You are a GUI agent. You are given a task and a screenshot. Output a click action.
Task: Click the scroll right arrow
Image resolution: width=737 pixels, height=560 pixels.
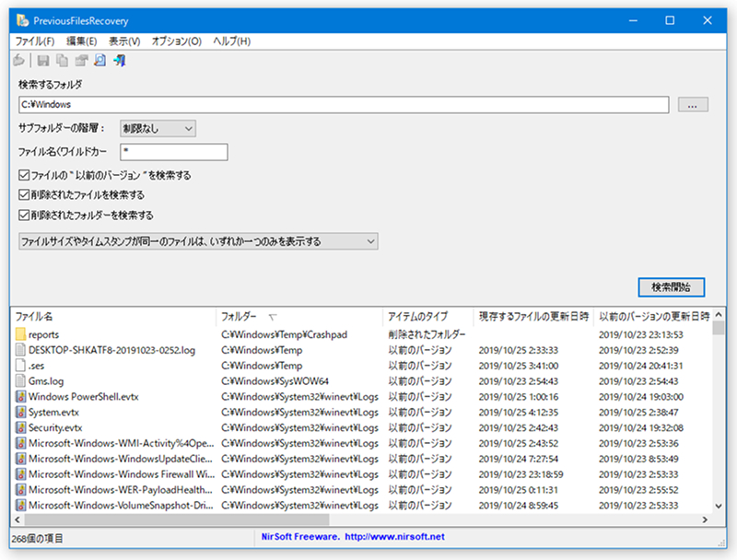point(705,519)
